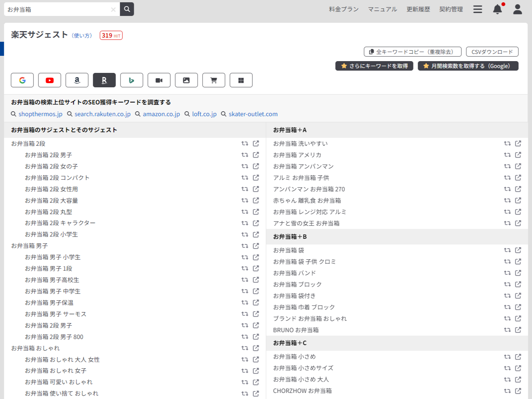
Task: Select the Rakuten suggest tab
Action: 104,80
